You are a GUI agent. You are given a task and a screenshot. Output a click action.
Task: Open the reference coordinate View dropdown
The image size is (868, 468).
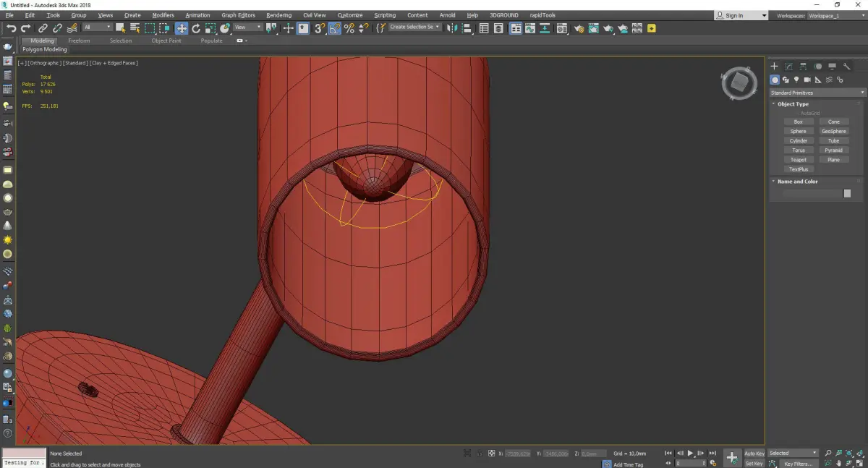247,27
